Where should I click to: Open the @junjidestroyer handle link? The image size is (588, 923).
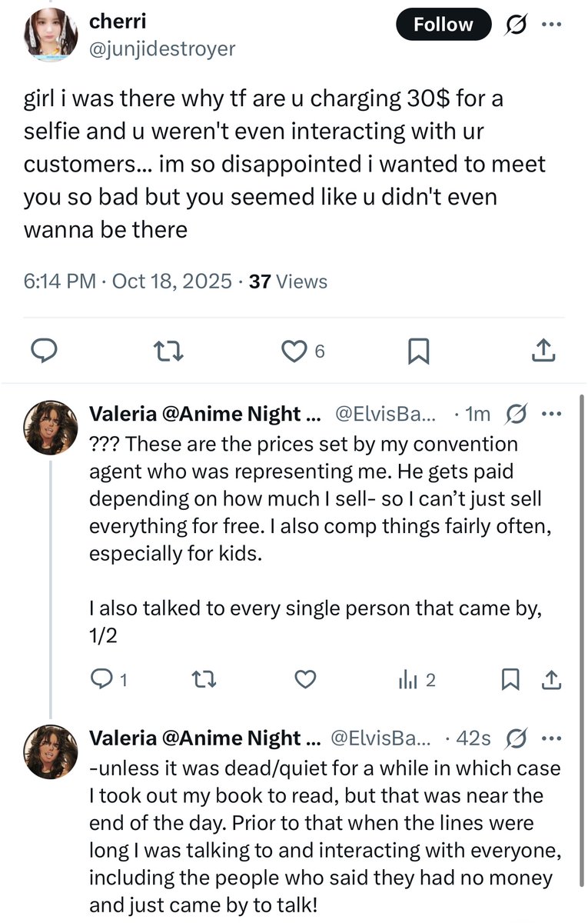[x=162, y=49]
